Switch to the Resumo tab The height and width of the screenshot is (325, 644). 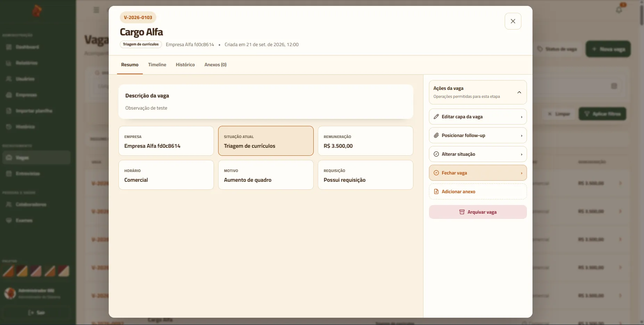coord(130,65)
